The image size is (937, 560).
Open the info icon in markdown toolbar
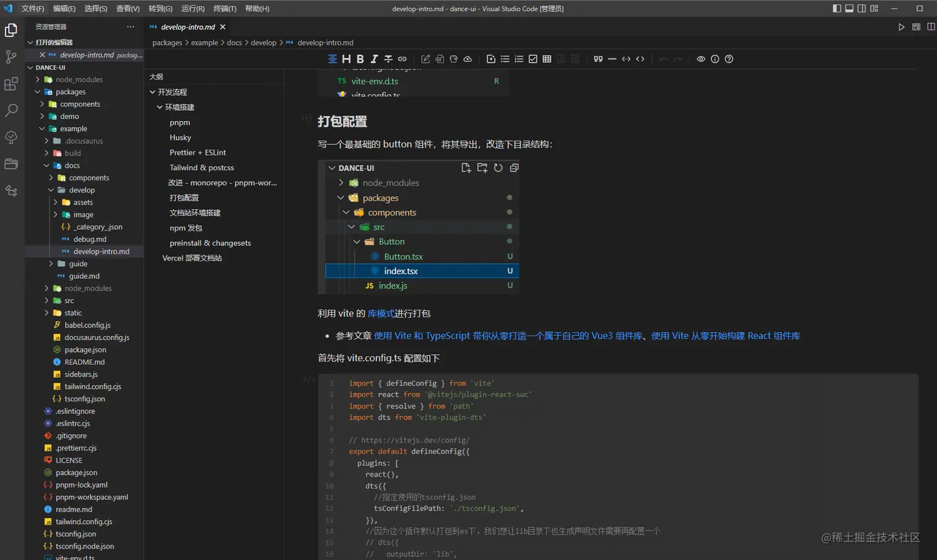coord(715,59)
